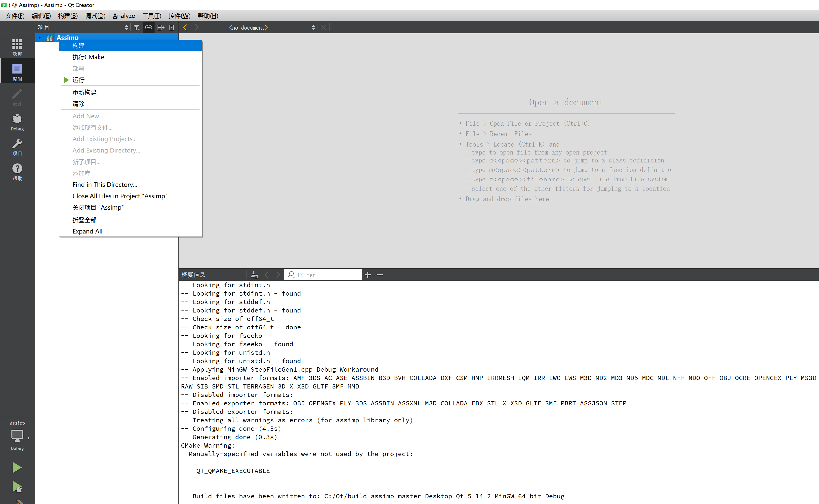This screenshot has height=504, width=819.
Task: Open the sidebar view selector showing 项目
Action: click(83, 27)
